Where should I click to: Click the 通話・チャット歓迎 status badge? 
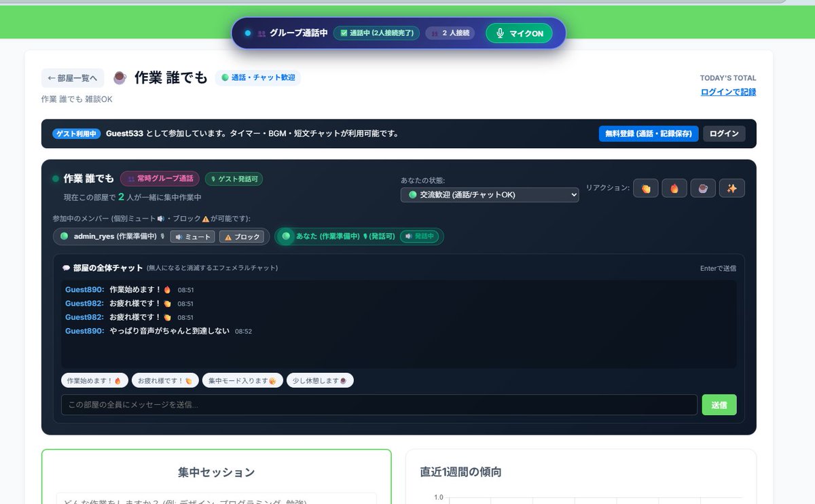click(258, 78)
